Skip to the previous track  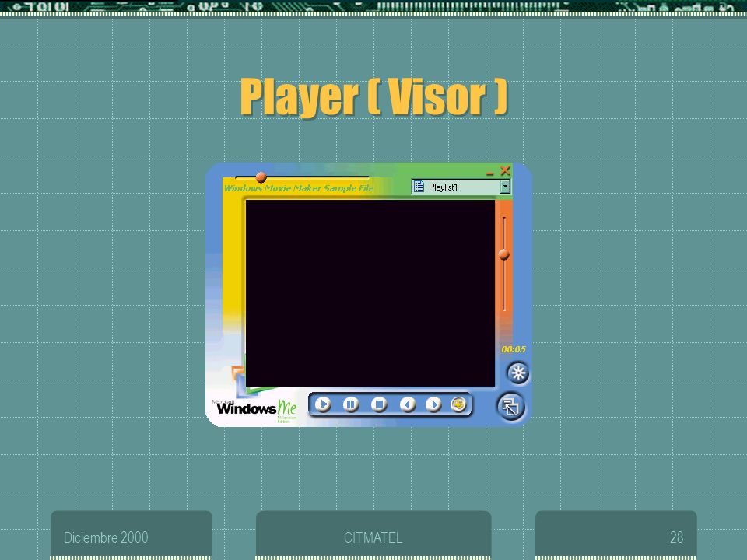pos(407,404)
